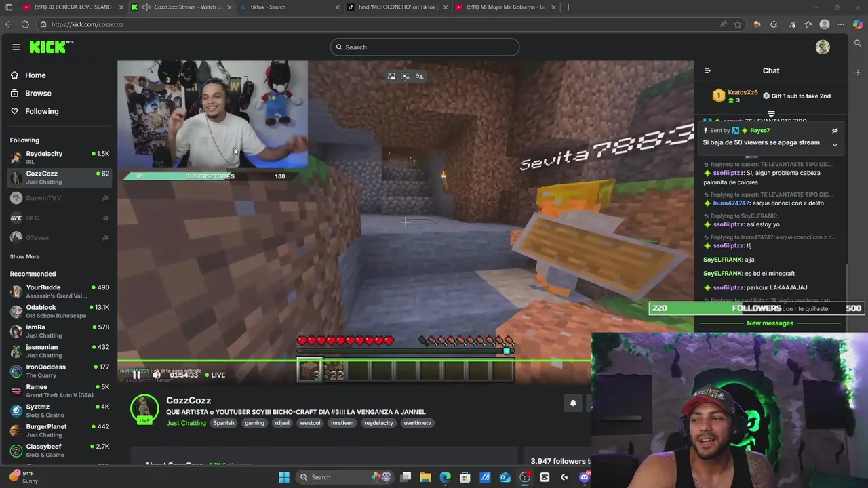
Task: Switch to the MOTOCONCHO TikTok tab
Action: point(396,7)
